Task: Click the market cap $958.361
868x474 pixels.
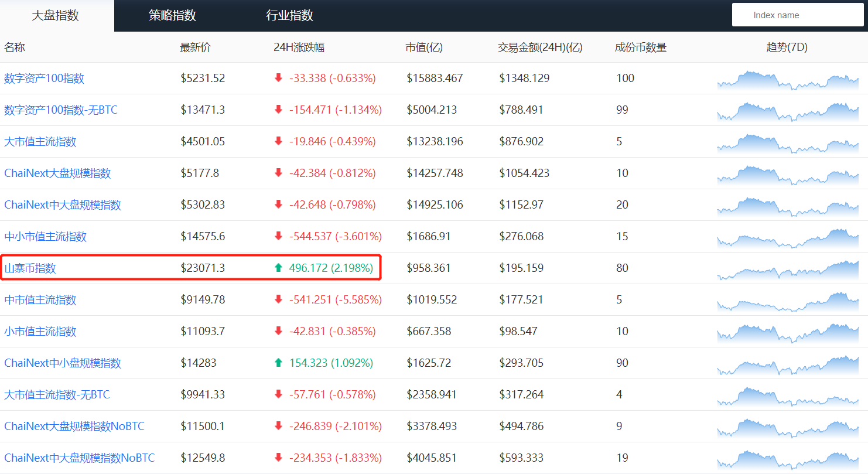Action: [x=429, y=268]
